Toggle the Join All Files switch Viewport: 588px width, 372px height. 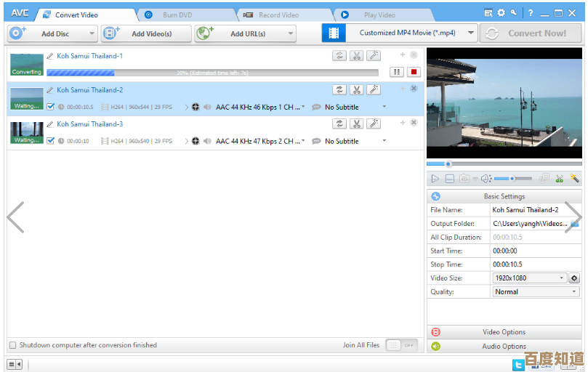tap(402, 345)
